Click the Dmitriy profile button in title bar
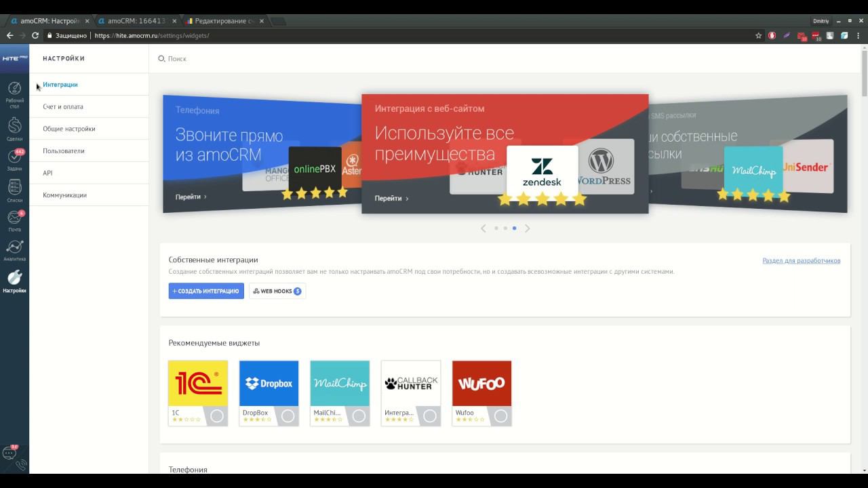868x488 pixels. click(x=821, y=21)
